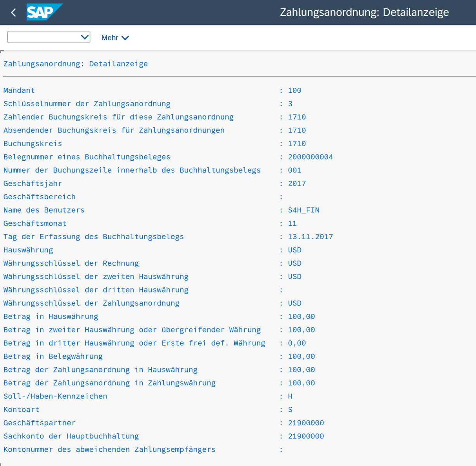The width and height of the screenshot is (476, 466).
Task: Click the page title in header bar
Action: 364,12
